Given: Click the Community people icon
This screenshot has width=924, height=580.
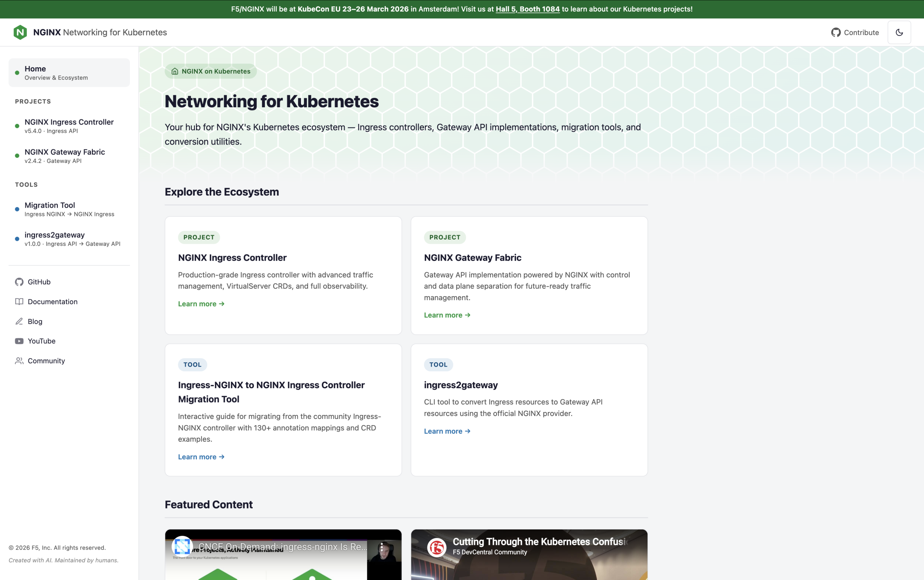Looking at the screenshot, I should coord(19,360).
